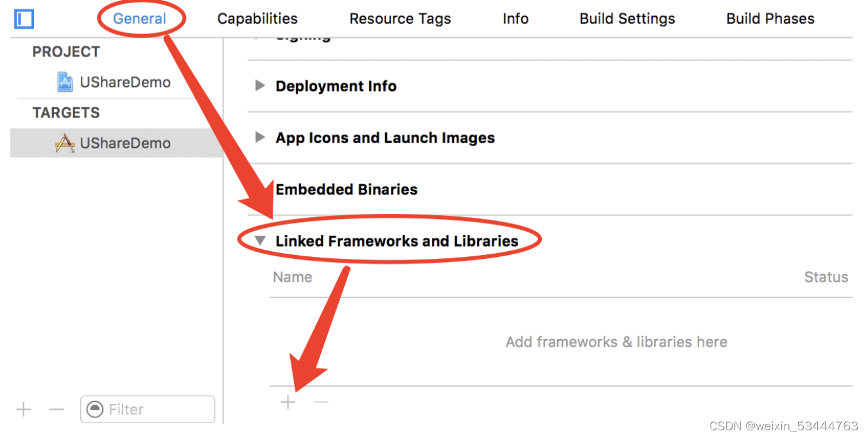
Task: Go to the Info tab
Action: pyautogui.click(x=516, y=19)
